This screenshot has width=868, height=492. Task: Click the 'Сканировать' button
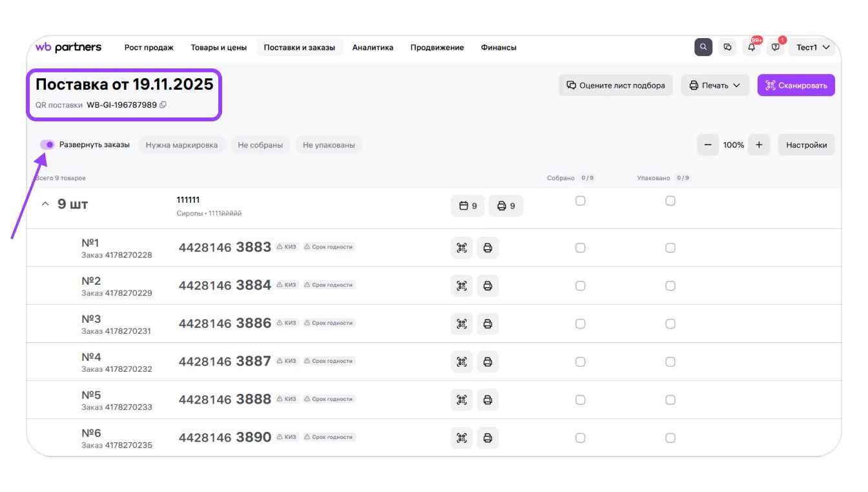click(x=796, y=85)
